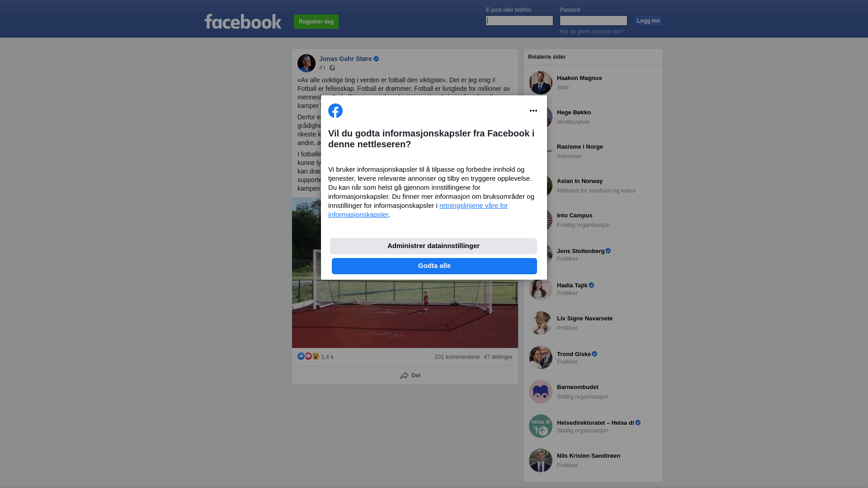Image resolution: width=868 pixels, height=488 pixels.
Task: Click the Logg inn button
Action: click(x=648, y=21)
